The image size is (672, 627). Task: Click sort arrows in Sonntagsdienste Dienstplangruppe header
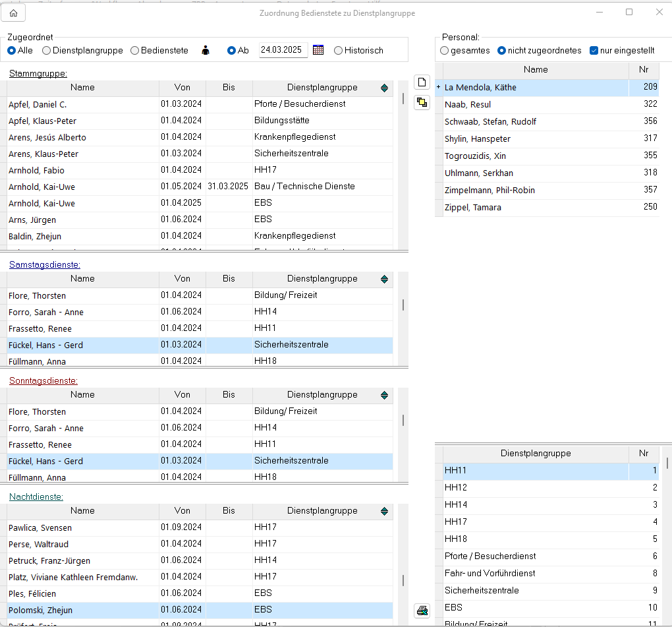[x=384, y=395]
